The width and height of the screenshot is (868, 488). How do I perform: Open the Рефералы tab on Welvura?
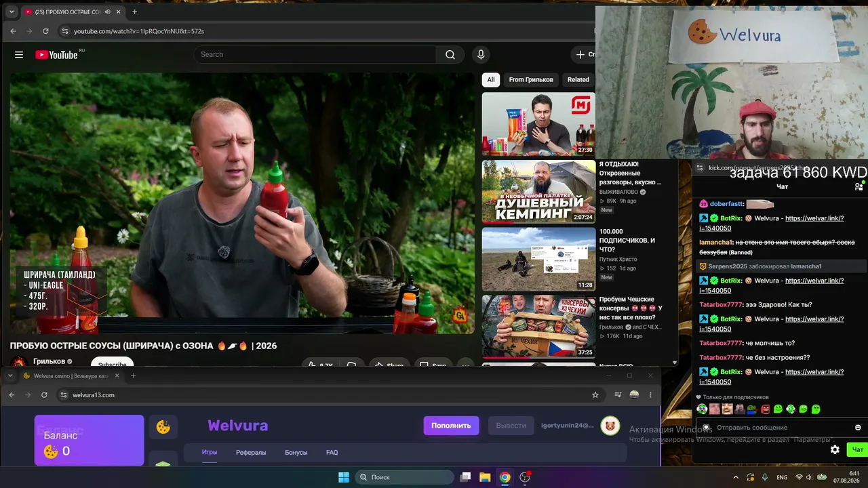(x=251, y=452)
